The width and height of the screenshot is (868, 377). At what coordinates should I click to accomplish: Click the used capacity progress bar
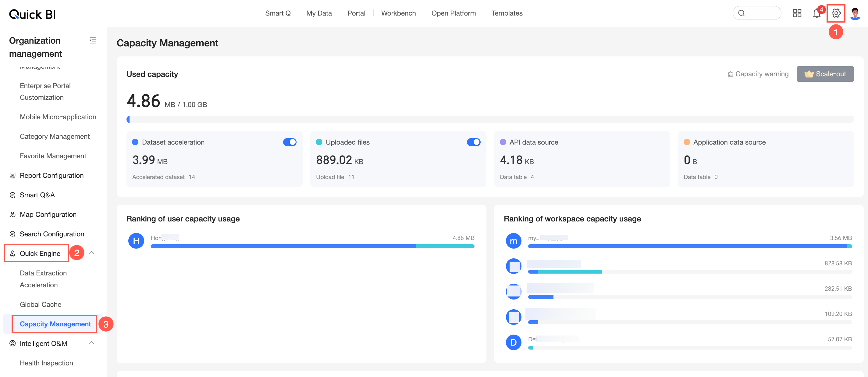coord(490,119)
